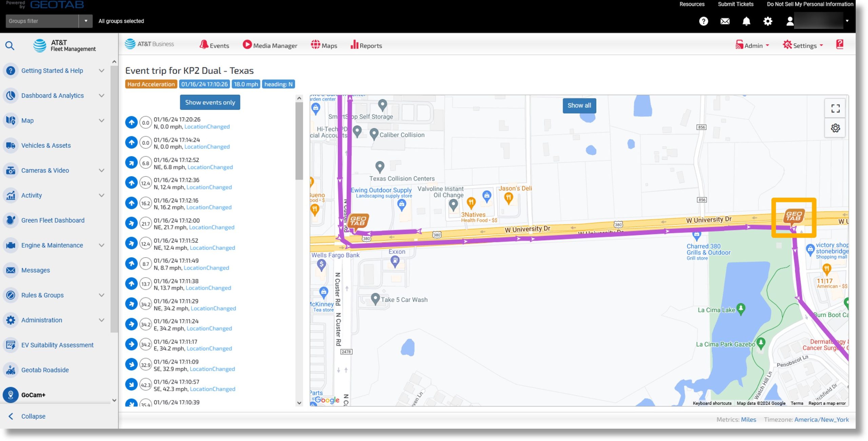Expand Getting Started & Help section
The height and width of the screenshot is (441, 868).
[x=101, y=71]
